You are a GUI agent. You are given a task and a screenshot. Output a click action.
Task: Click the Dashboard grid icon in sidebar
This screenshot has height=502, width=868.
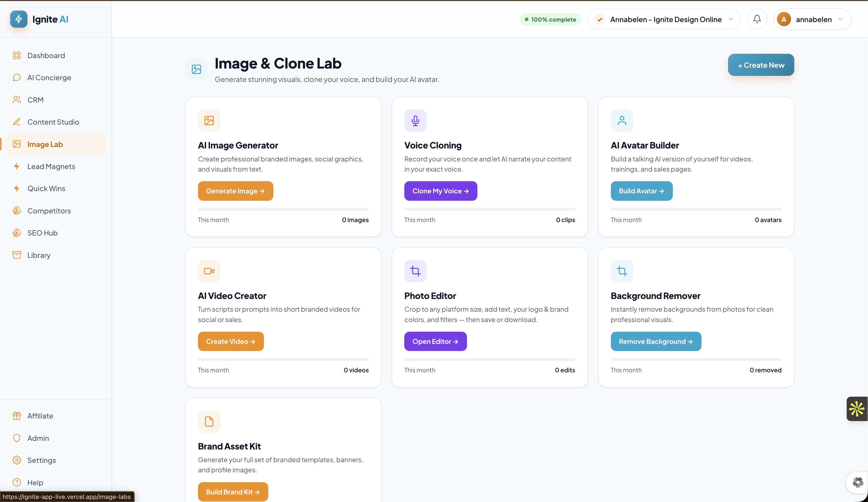click(16, 56)
